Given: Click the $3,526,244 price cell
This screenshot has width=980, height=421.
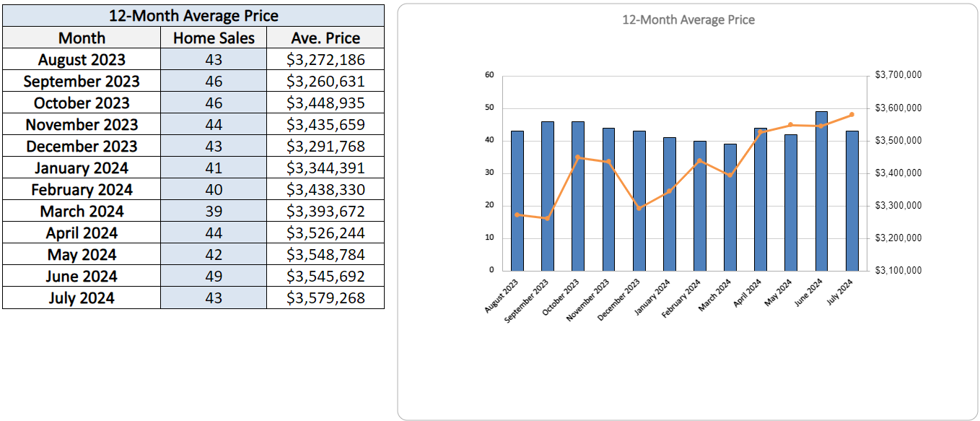Looking at the screenshot, I should (x=325, y=233).
